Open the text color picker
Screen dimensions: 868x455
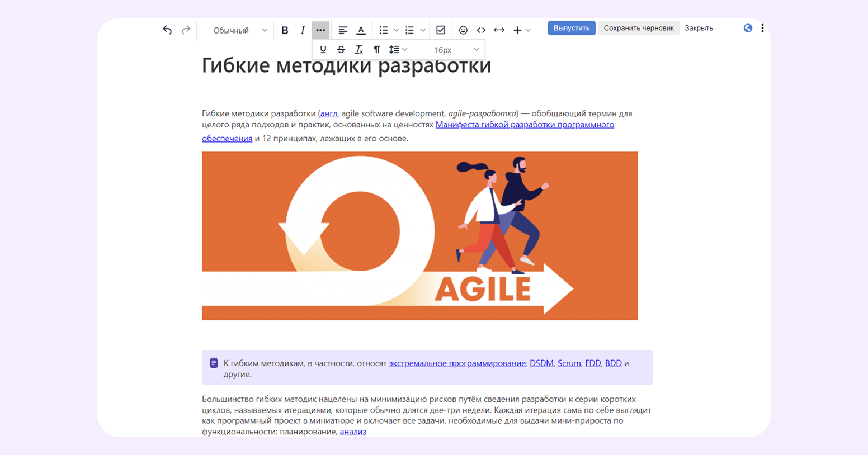tap(361, 30)
